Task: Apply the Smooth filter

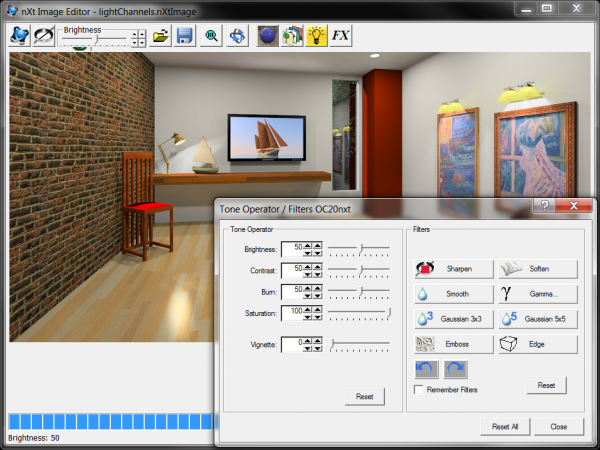Action: pyautogui.click(x=454, y=294)
